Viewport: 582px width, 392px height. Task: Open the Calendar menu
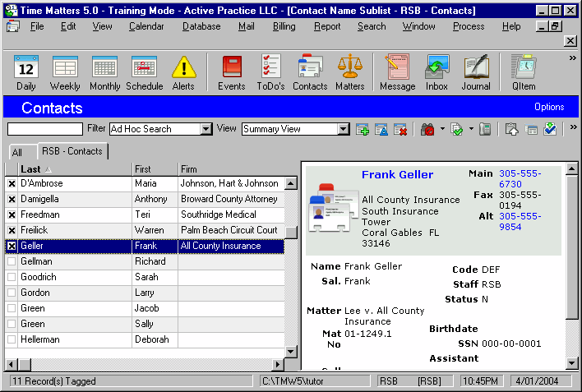[x=146, y=26]
